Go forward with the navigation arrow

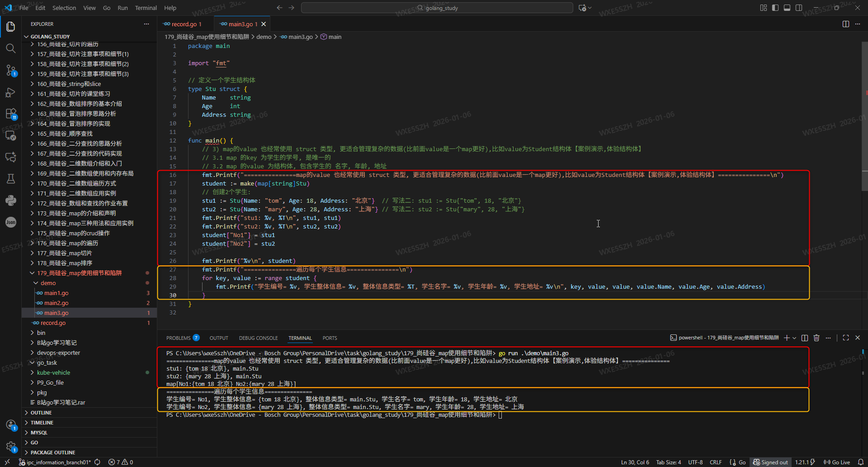point(292,8)
